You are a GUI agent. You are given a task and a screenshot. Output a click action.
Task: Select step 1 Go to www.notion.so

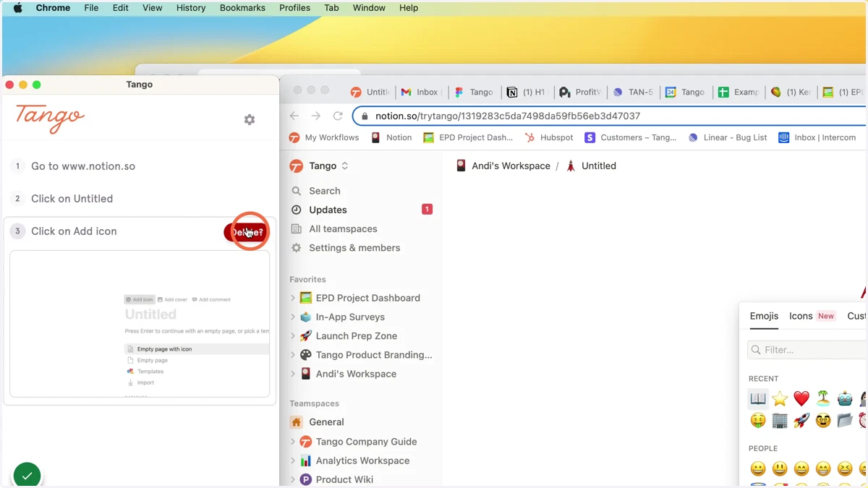pyautogui.click(x=83, y=166)
